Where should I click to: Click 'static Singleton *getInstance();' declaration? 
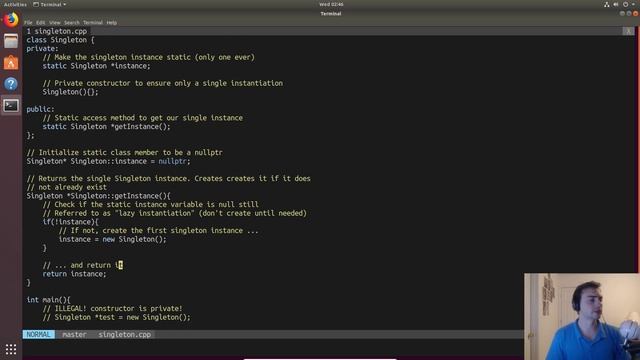click(x=107, y=127)
